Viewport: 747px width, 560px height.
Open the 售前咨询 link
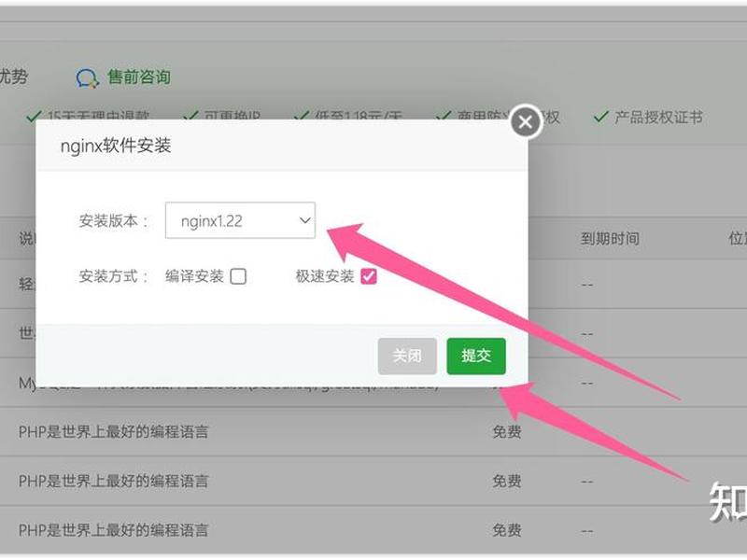[x=139, y=77]
